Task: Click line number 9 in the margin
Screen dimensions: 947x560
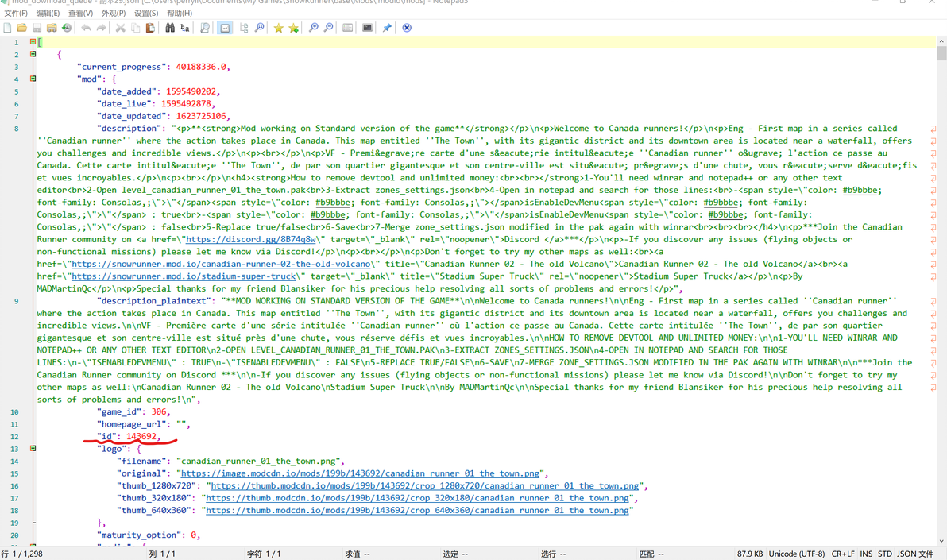Action: (16, 301)
